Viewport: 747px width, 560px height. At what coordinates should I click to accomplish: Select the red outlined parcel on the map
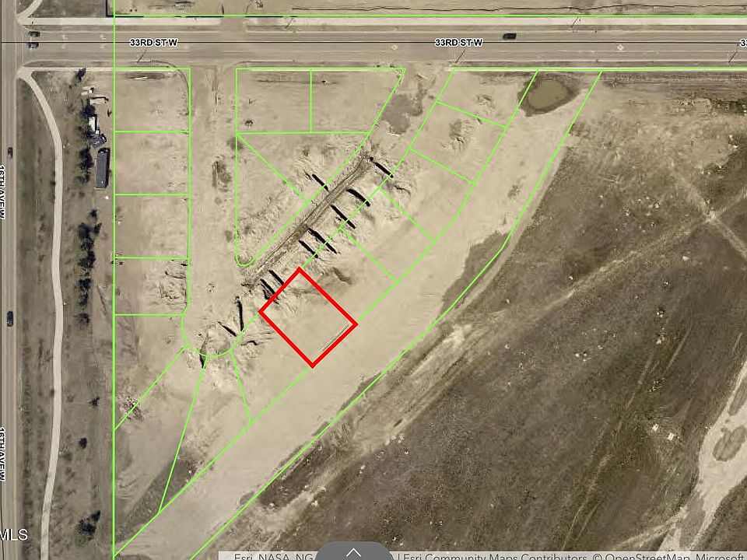pos(308,317)
